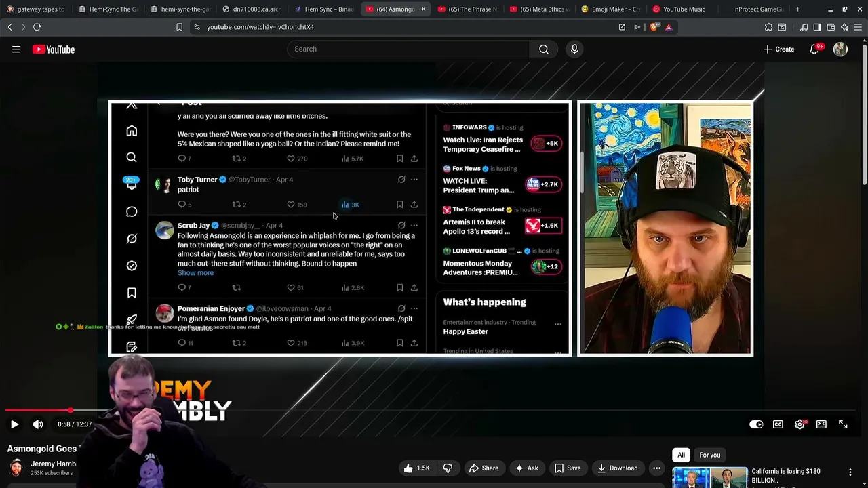Open Jeremy Hambly channel avatar
868x488 pixels.
pos(16,468)
